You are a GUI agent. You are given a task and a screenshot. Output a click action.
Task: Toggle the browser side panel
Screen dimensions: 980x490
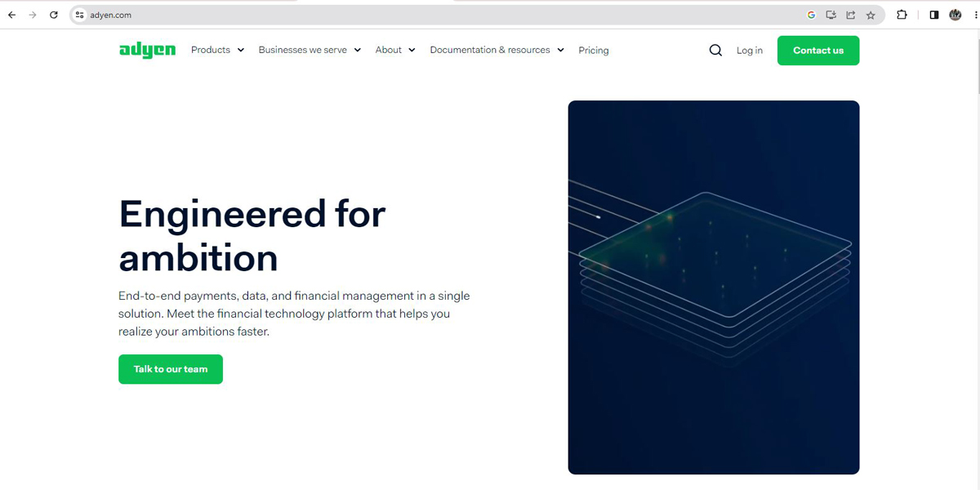(x=934, y=15)
